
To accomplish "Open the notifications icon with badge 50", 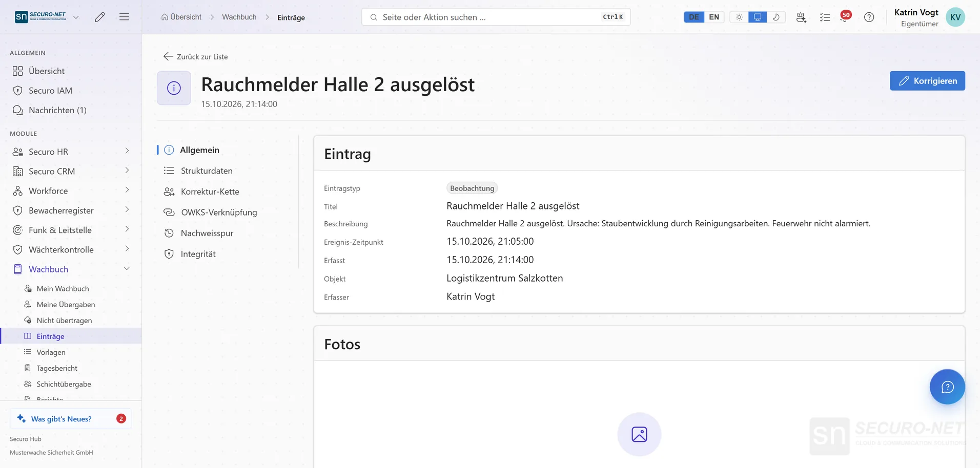I will (x=845, y=16).
